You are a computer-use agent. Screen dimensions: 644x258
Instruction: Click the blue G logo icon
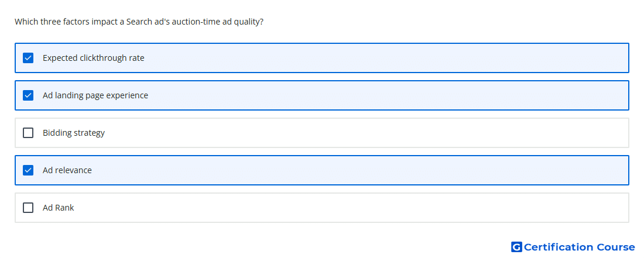tap(516, 247)
